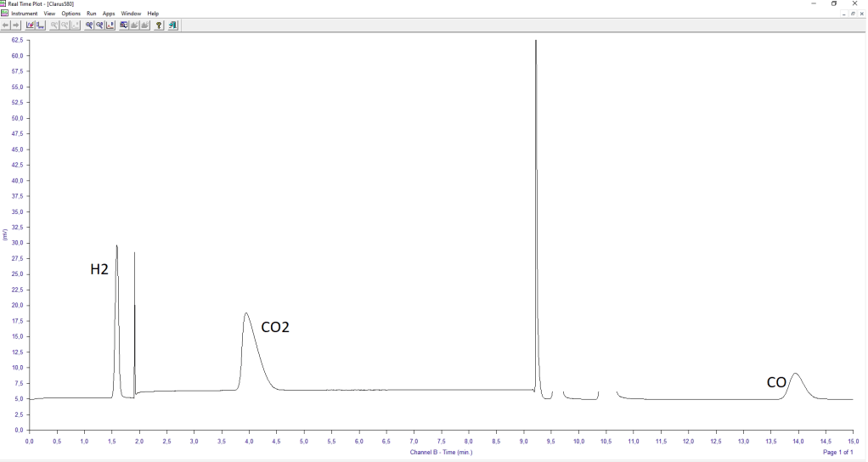
Task: Click the CO2 peak label on chromatogram
Action: [x=275, y=327]
